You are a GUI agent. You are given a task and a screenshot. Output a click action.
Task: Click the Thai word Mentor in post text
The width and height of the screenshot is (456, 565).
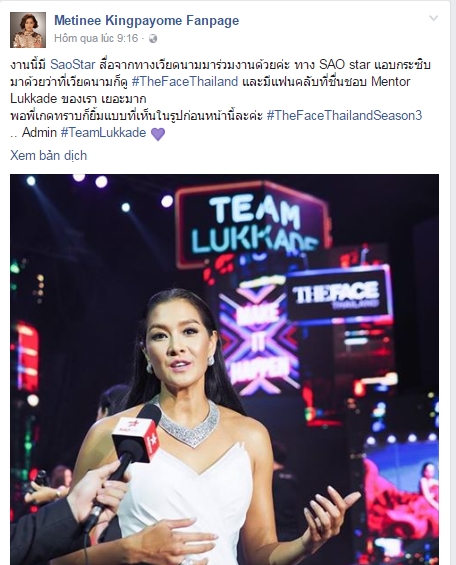(390, 81)
